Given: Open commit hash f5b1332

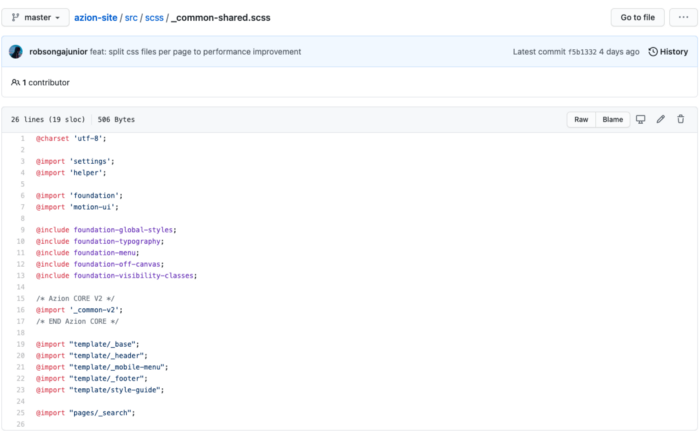Looking at the screenshot, I should coord(582,52).
